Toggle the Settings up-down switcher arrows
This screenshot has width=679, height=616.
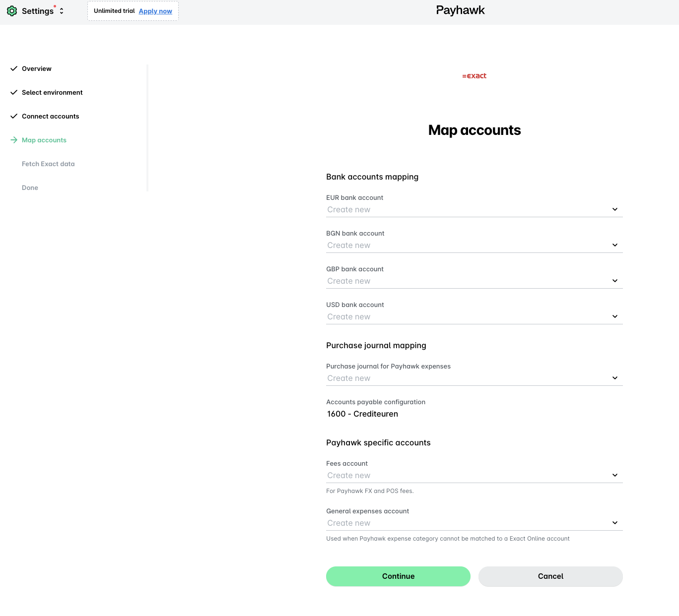[x=62, y=11]
